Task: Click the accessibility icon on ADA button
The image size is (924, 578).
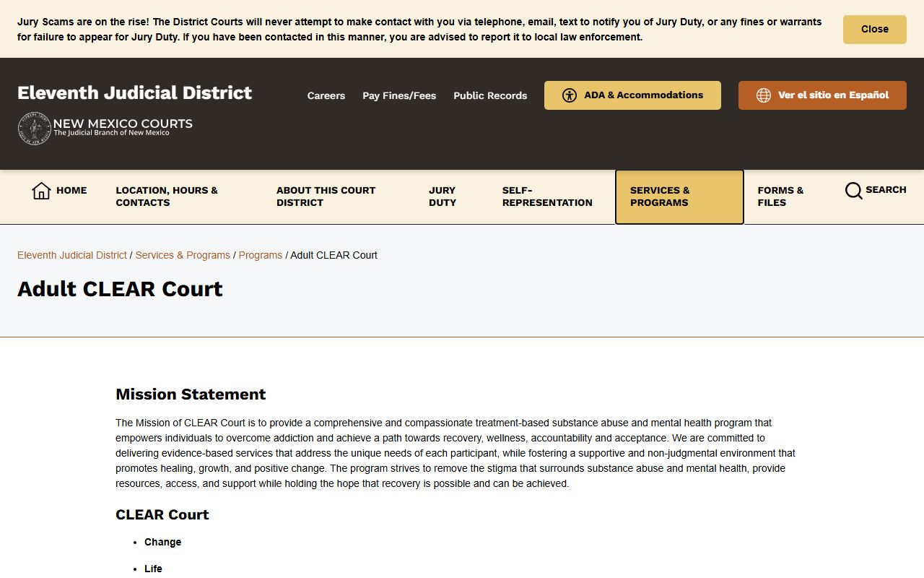Action: click(x=570, y=95)
